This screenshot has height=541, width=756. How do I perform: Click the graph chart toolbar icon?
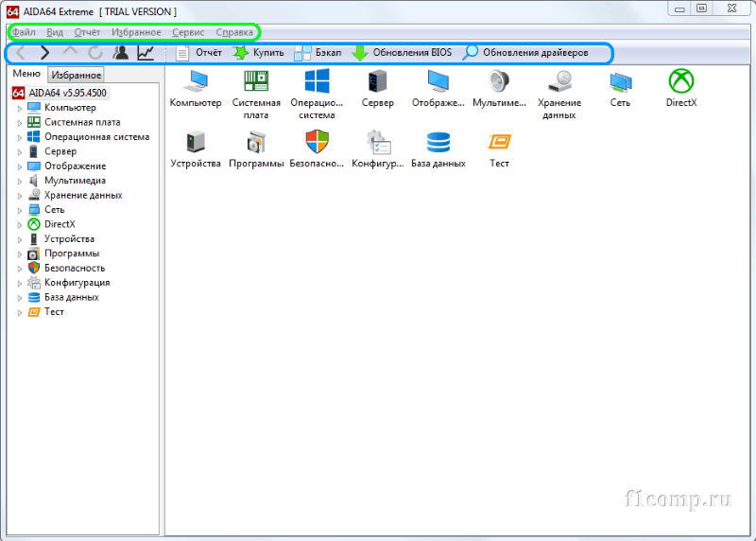point(146,52)
